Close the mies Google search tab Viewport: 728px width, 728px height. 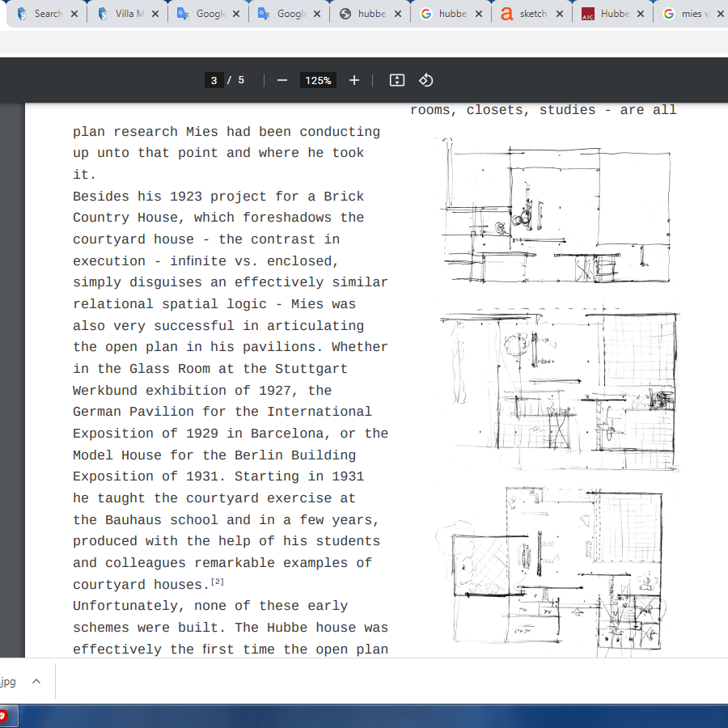pyautogui.click(x=721, y=14)
